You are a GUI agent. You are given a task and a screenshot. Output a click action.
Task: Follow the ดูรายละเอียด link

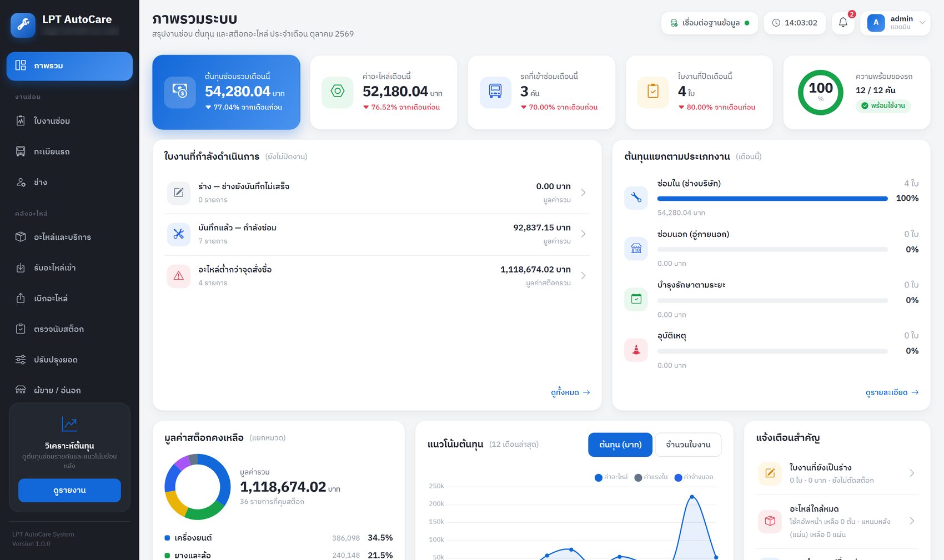point(892,392)
